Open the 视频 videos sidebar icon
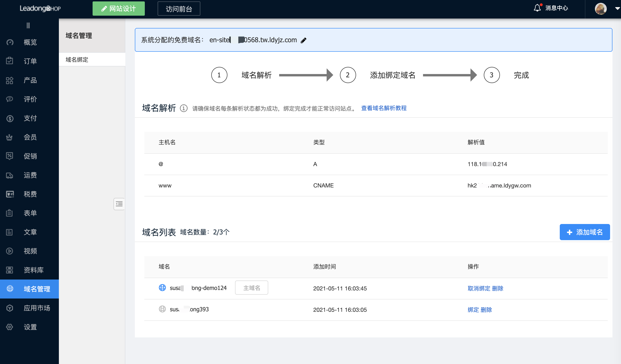This screenshot has width=621, height=364. (x=9, y=251)
